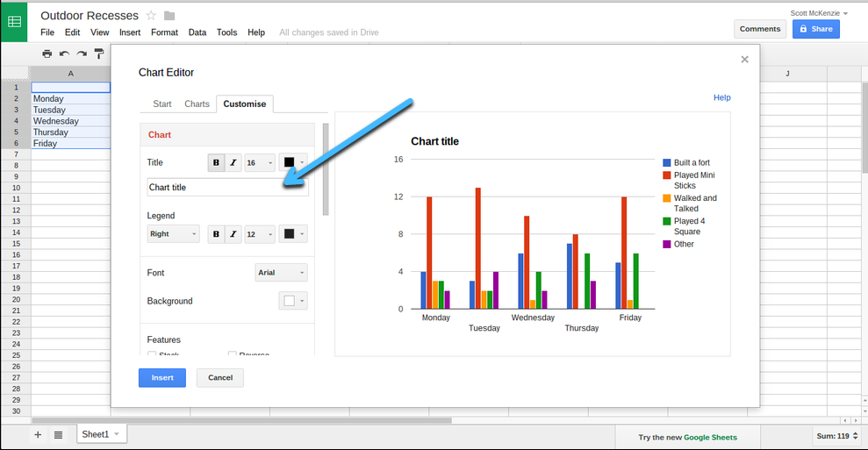Select empty cell A1

(x=71, y=88)
